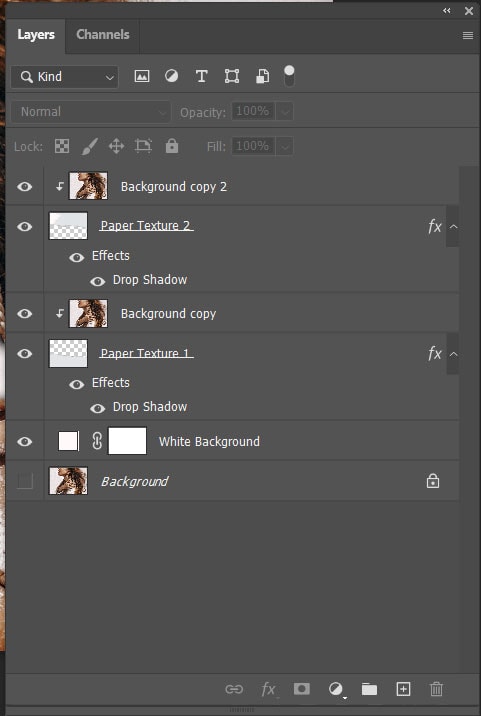481x716 pixels.
Task: Filter for smart objects icon
Action: point(262,76)
